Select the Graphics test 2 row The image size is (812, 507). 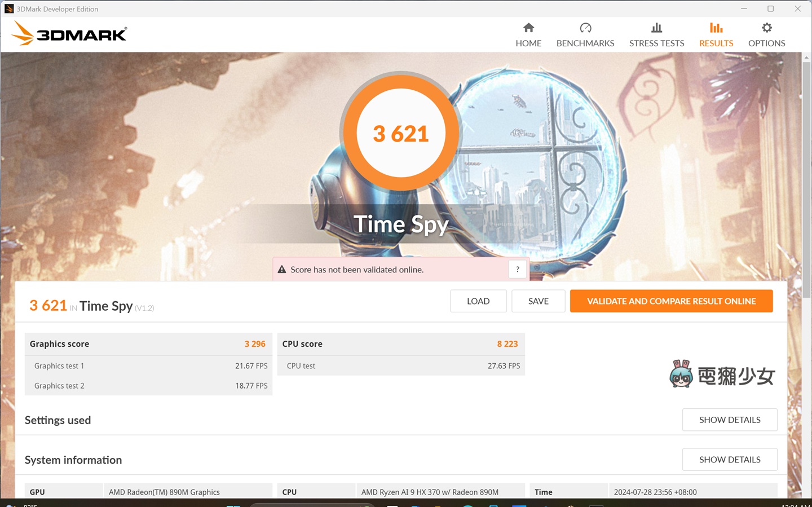pos(149,386)
